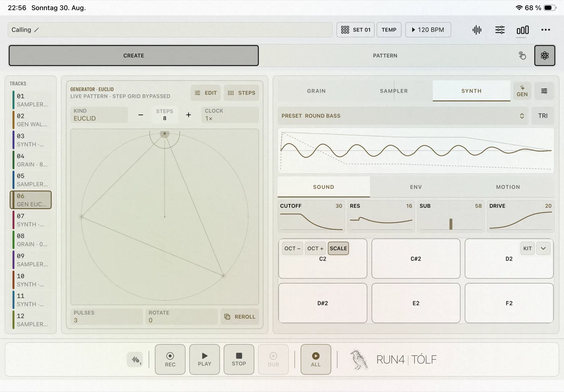Select track 07 SYNTH in the tracks list
Viewport: 564px width, 392px height.
click(31, 220)
